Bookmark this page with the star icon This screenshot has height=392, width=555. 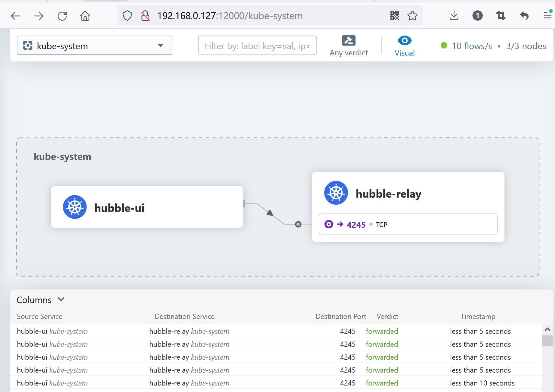pyautogui.click(x=413, y=16)
